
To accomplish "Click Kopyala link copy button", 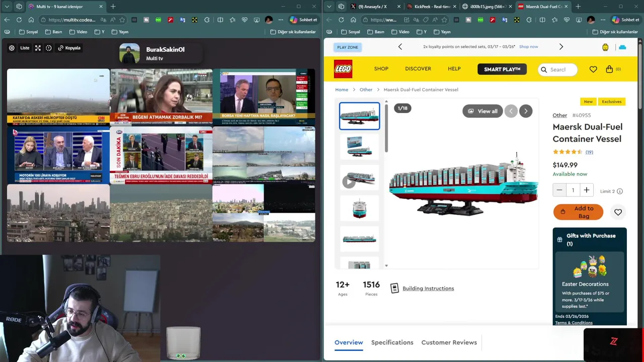I will pyautogui.click(x=69, y=48).
